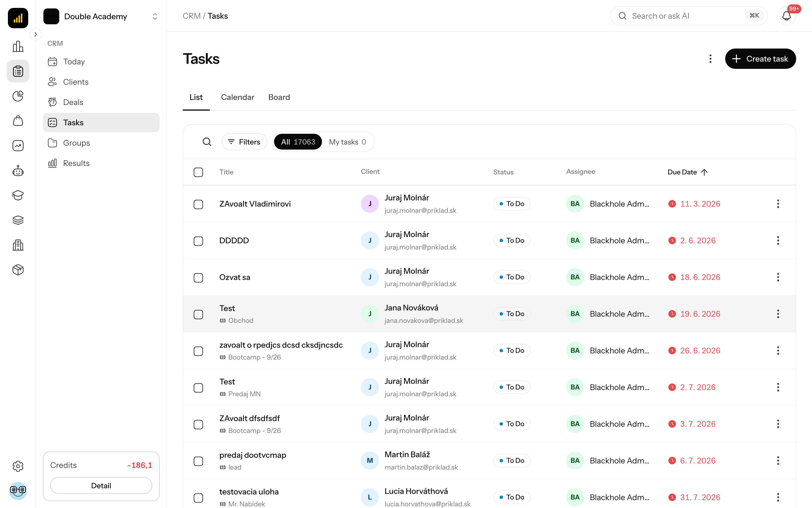
Task: Open the To Do status of Ozvat sa task
Action: pyautogui.click(x=511, y=277)
